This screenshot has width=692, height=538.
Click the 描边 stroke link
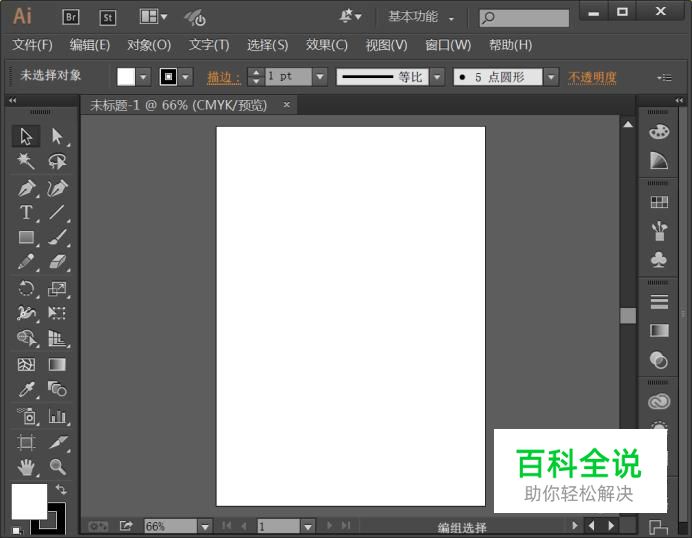point(222,77)
